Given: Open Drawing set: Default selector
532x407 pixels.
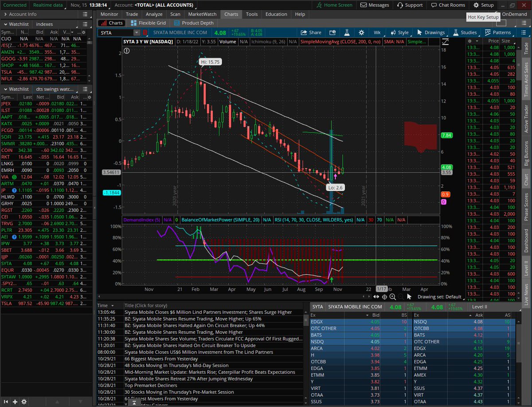Looking at the screenshot, I should (442, 296).
